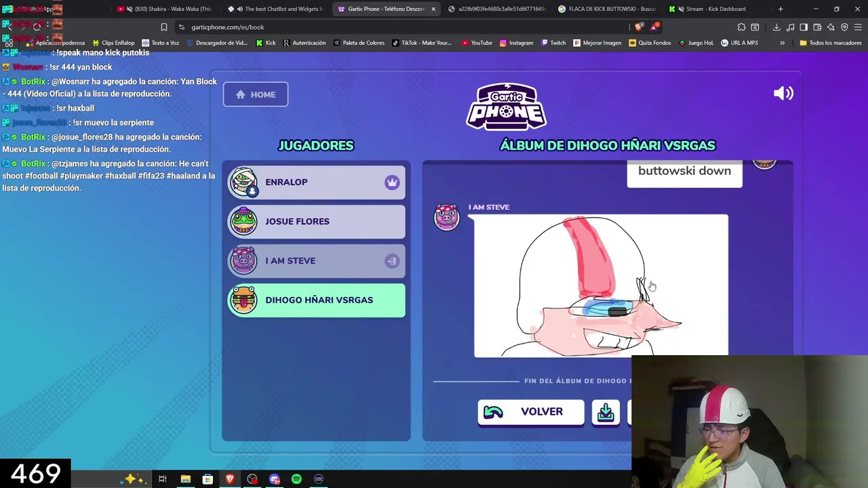Image resolution: width=868 pixels, height=488 pixels.
Task: Click the frog avatar of JOSUE FLORES
Action: [x=243, y=222]
